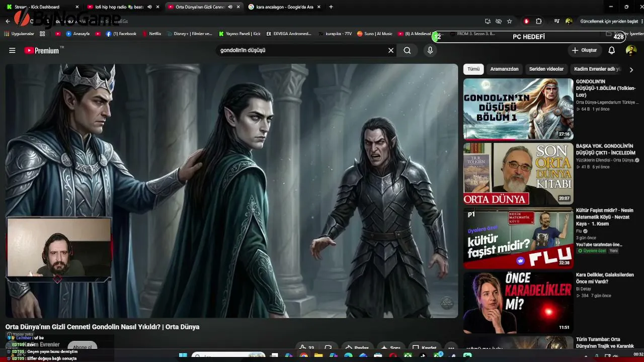Screen dimensions: 644x362
Task: Open the browser profile avatar in toolbar
Action: pos(569,21)
